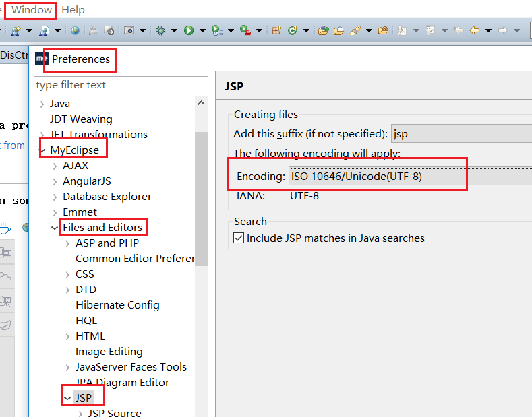Open the Encoding combo box
The image size is (532, 417).
tap(410, 177)
